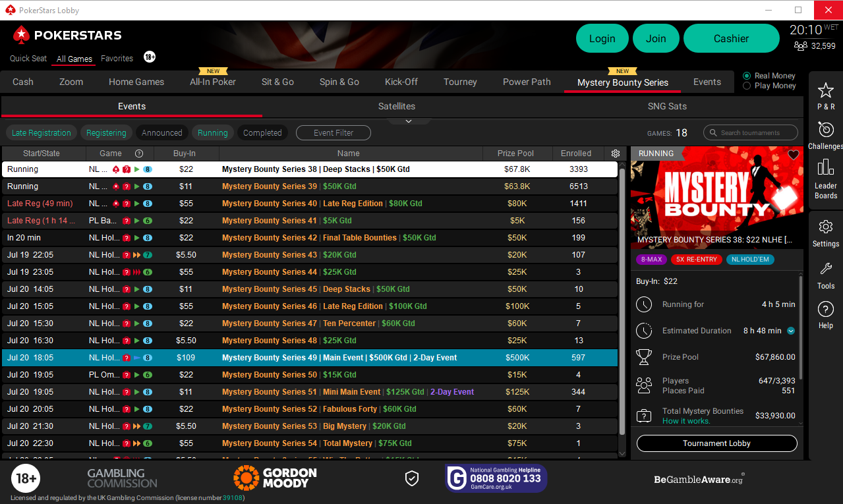Viewport: 843px width, 504px height.
Task: Open the P & R star icon
Action: click(x=825, y=90)
